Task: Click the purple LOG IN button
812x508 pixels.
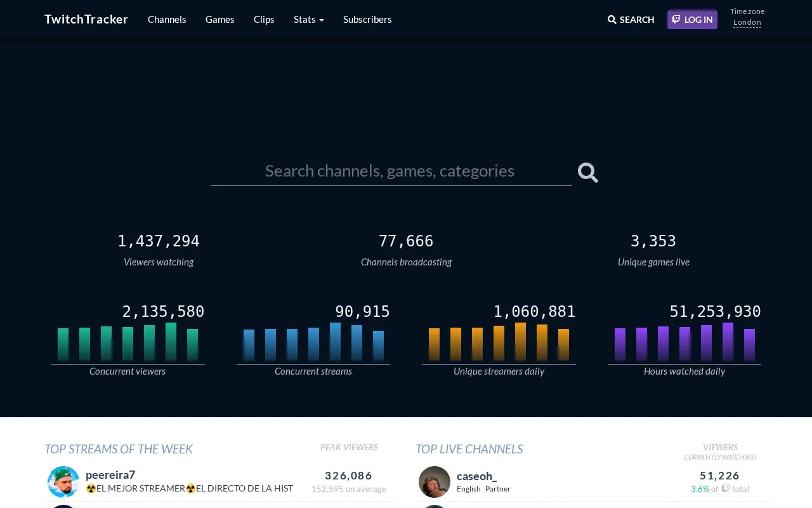Action: (692, 20)
